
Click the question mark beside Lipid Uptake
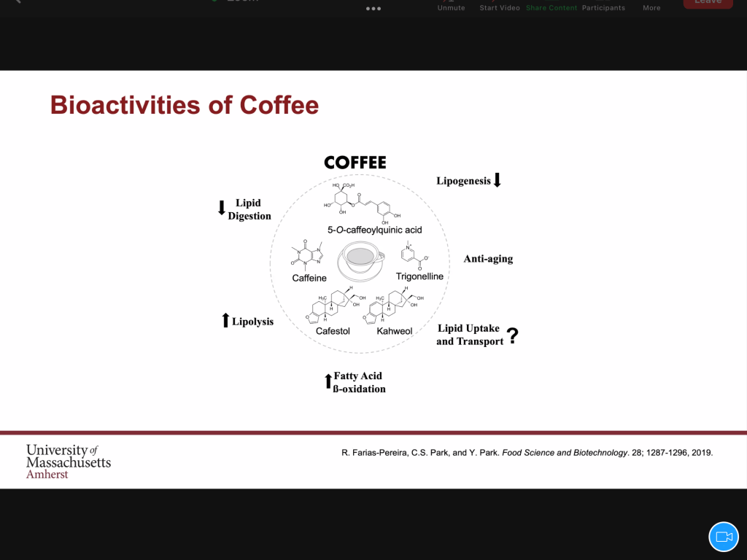[x=513, y=335]
